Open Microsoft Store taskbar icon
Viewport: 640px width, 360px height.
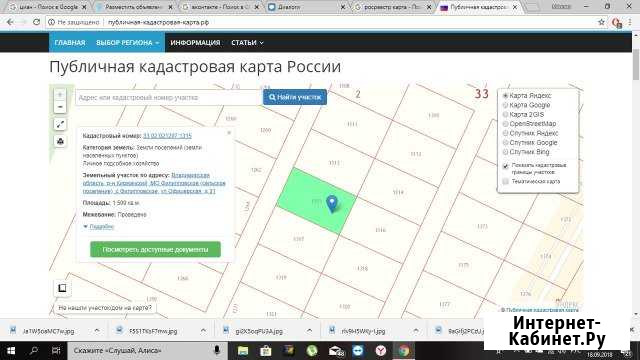[266, 351]
